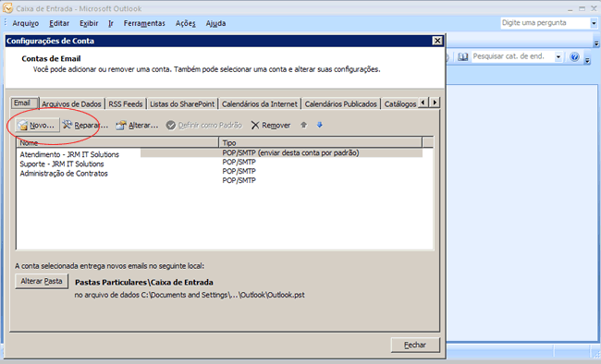Open the Ir menu
Viewport: 601px width, 364px height.
[111, 23]
